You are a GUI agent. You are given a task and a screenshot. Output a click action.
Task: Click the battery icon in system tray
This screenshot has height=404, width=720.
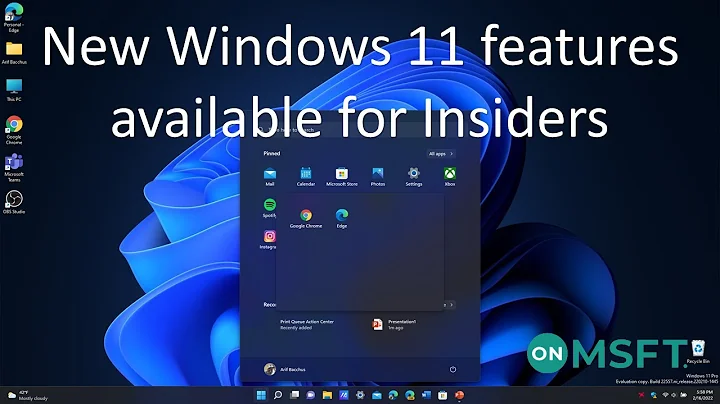[684, 395]
